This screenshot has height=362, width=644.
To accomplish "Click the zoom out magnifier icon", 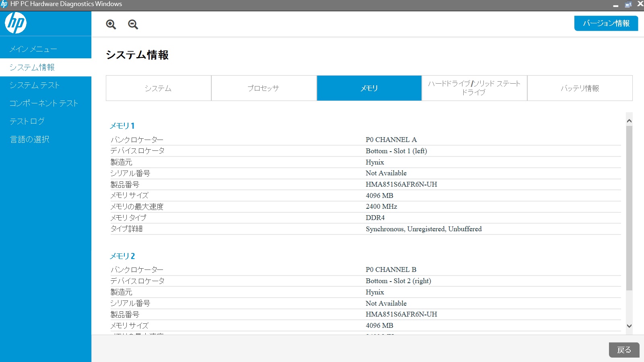I will (x=133, y=25).
